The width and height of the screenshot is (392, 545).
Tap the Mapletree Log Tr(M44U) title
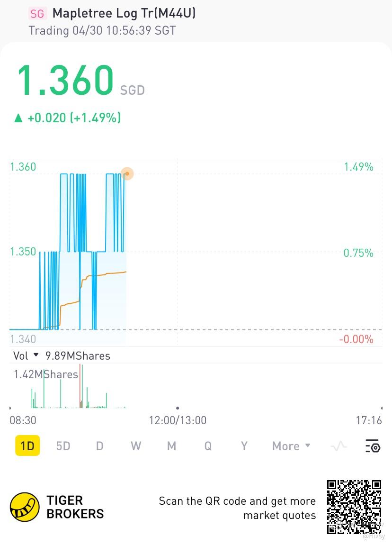pos(124,13)
